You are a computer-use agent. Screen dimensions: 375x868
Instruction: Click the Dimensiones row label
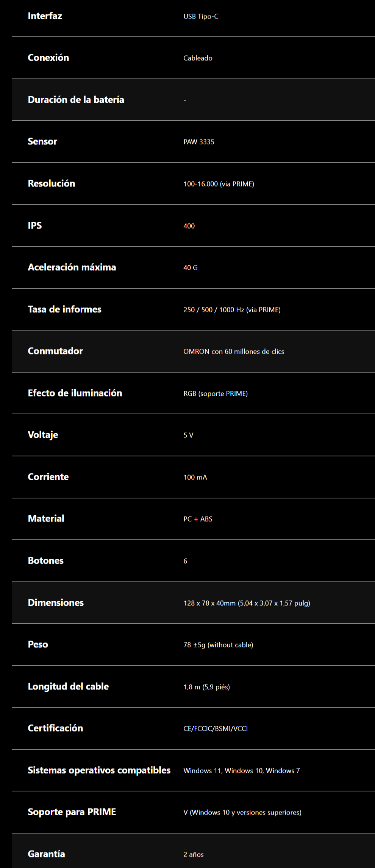tap(56, 603)
